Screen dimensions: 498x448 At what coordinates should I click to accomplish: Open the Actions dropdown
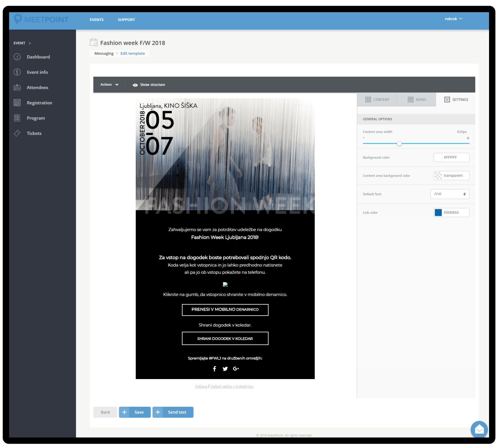click(x=109, y=85)
